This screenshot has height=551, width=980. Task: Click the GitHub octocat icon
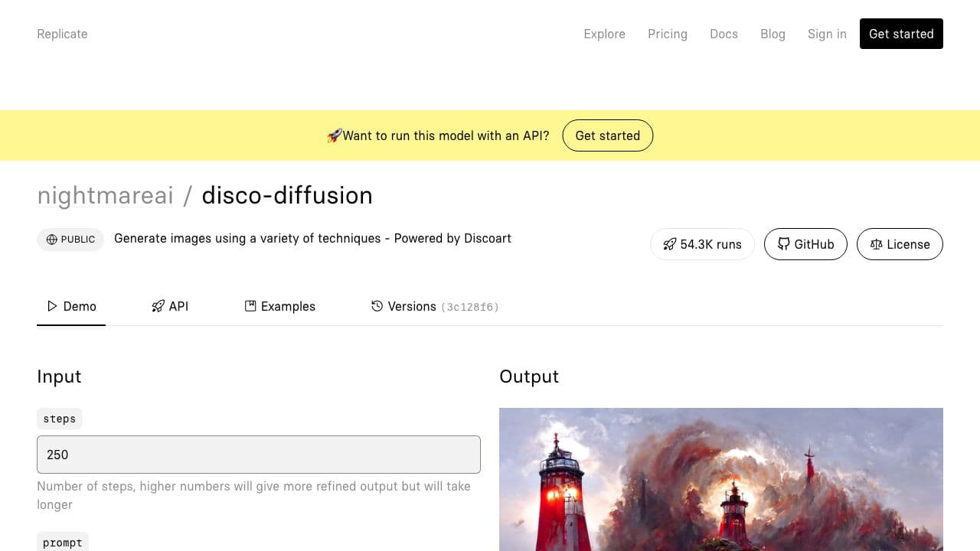pos(784,244)
